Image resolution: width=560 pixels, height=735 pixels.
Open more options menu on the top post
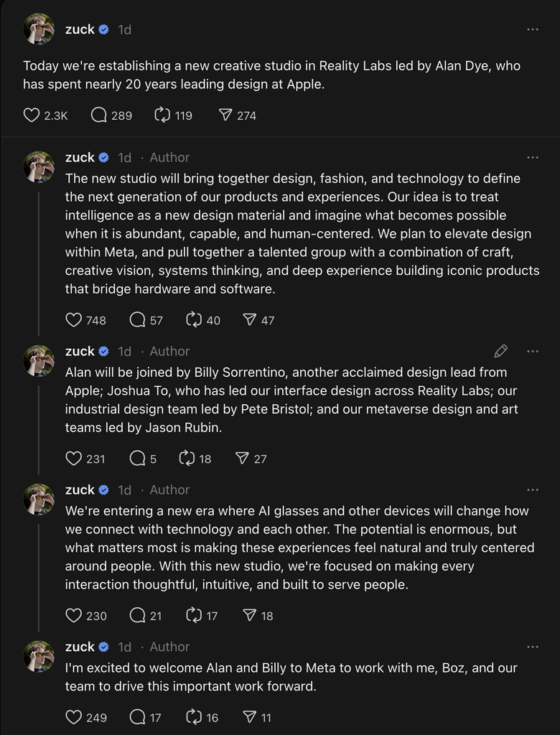click(x=533, y=29)
